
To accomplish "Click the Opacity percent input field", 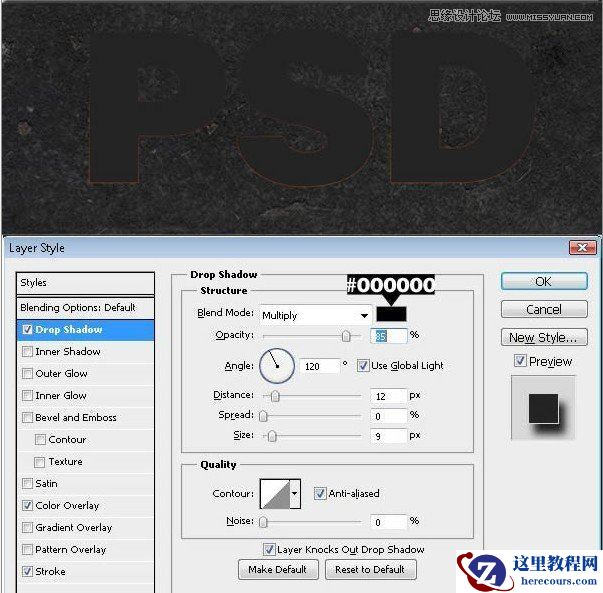I will (x=388, y=336).
